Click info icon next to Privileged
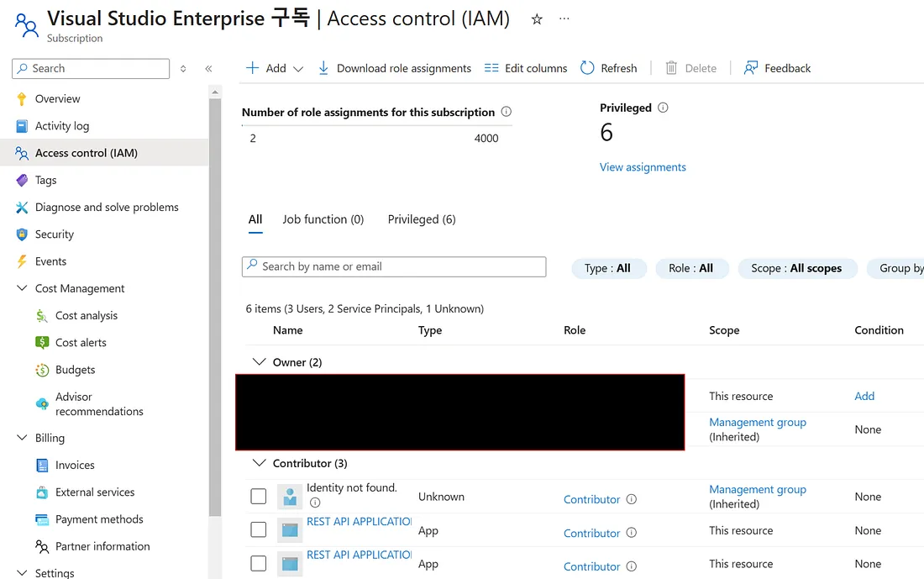 click(x=663, y=108)
